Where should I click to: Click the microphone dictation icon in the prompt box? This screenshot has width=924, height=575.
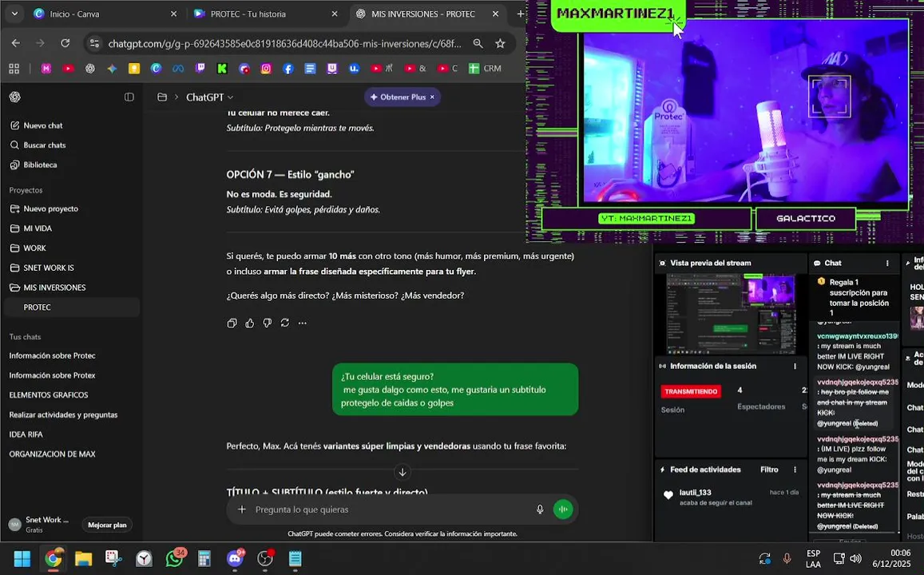[540, 510]
